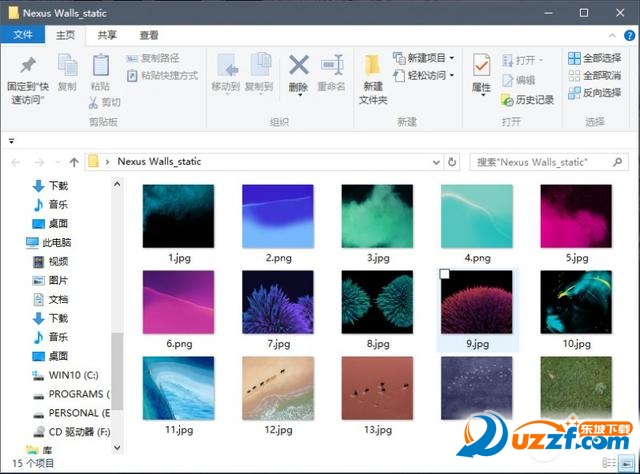This screenshot has height=474, width=640.
Task: Open the Properties (属性) icon
Action: pos(482,65)
